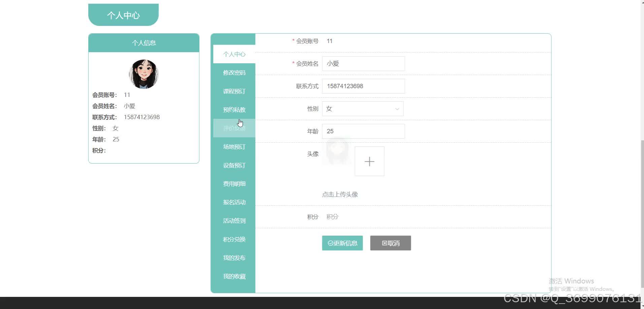Click the 会员姓名 input field

coord(363,63)
